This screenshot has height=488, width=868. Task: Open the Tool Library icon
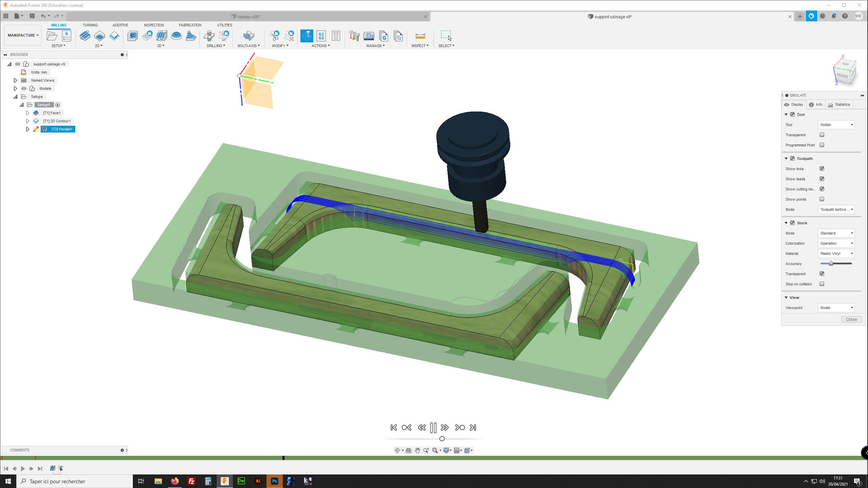coord(354,36)
